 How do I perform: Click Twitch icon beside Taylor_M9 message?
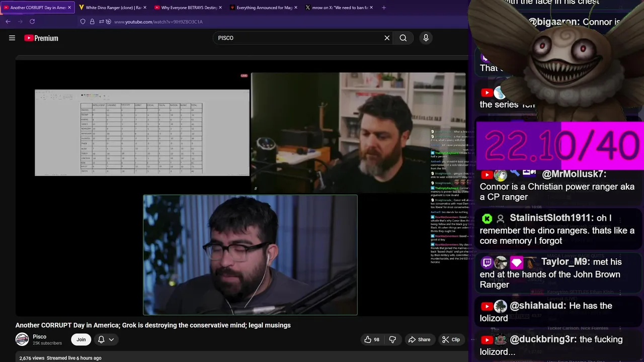click(x=487, y=262)
